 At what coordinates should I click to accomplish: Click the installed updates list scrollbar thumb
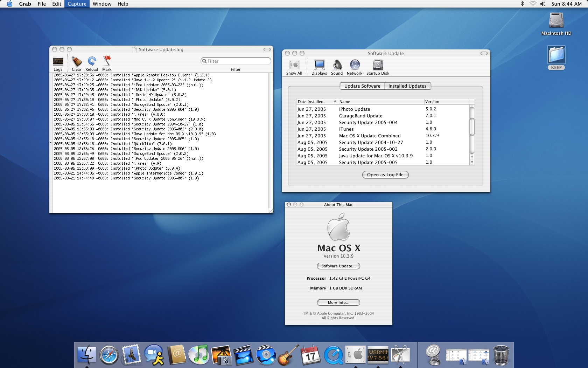coord(472,127)
